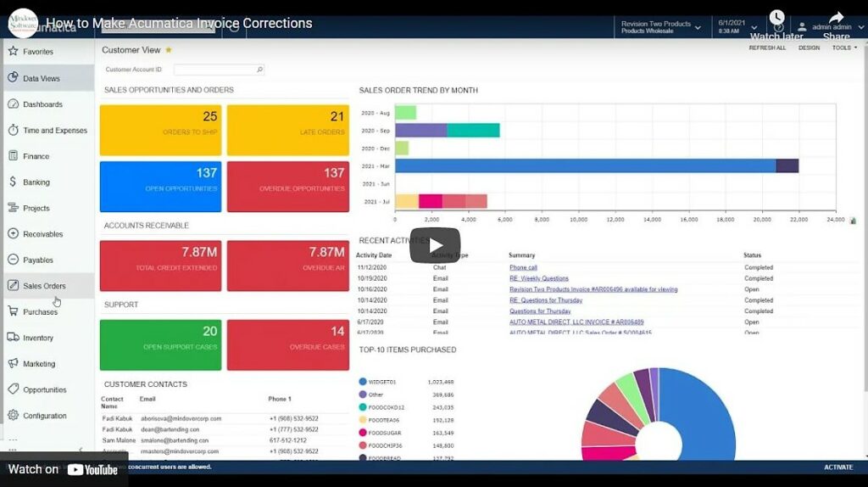Click the 137 Overdue Opportunities tile

288,187
